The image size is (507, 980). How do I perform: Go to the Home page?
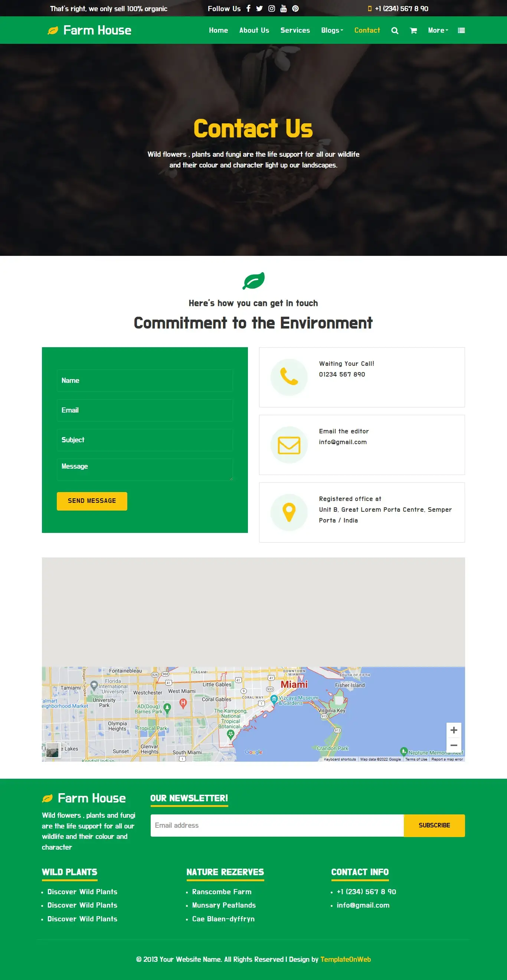coord(218,30)
